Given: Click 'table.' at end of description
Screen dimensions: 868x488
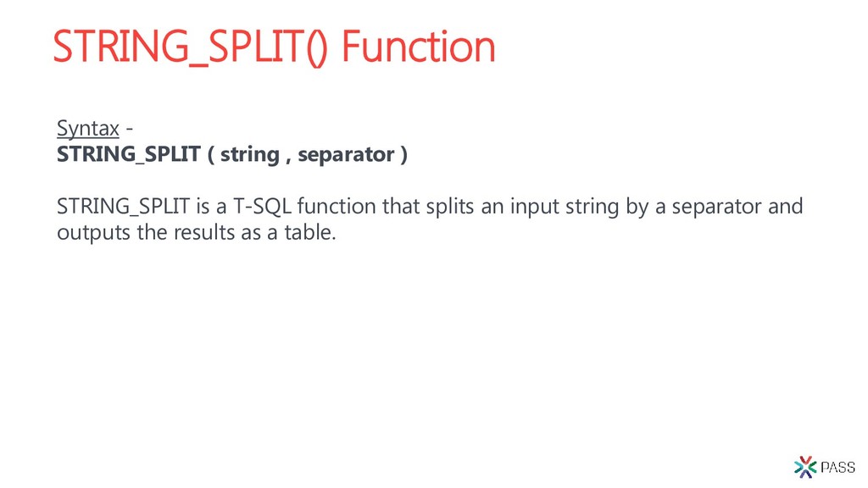Looking at the screenshot, I should pos(310,232).
